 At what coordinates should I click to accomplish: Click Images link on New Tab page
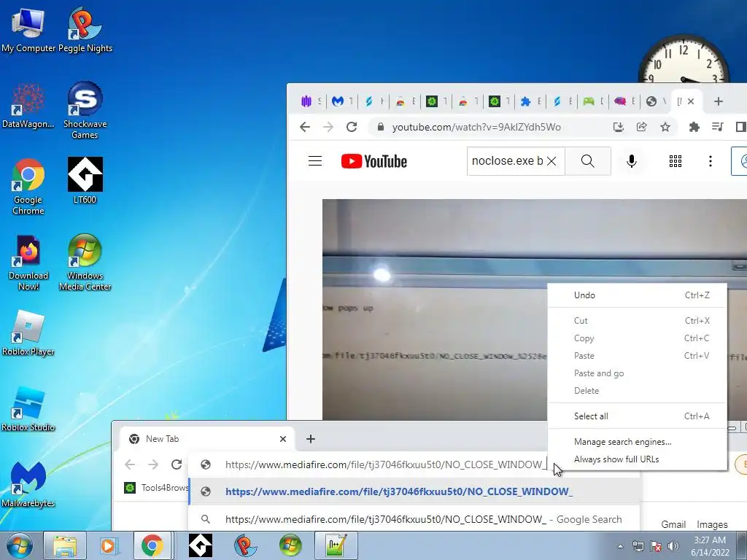click(712, 524)
